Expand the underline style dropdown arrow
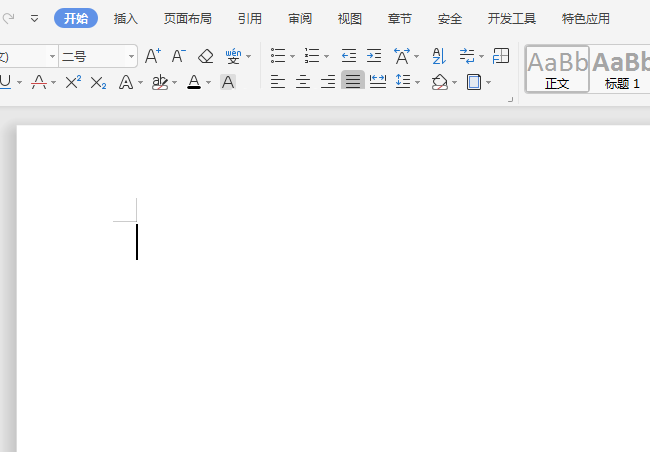The height and width of the screenshot is (452, 650). coord(19,83)
